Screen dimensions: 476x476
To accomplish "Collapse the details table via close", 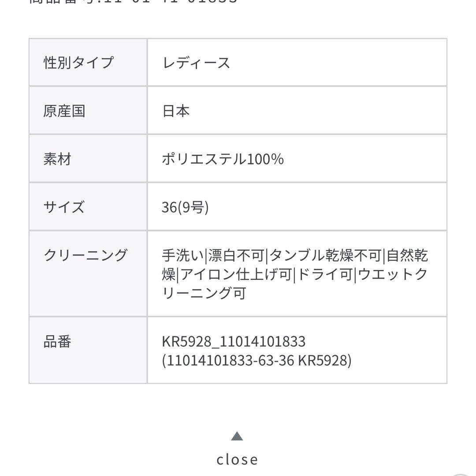I will (x=238, y=459).
